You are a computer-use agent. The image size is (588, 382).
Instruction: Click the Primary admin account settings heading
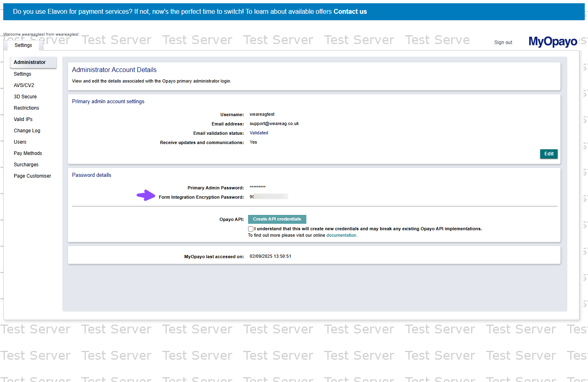click(x=108, y=102)
